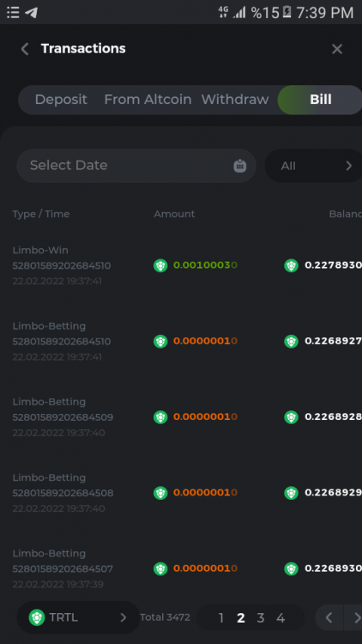This screenshot has width=362, height=644.
Task: Open the All filter dropdown
Action: click(x=314, y=166)
